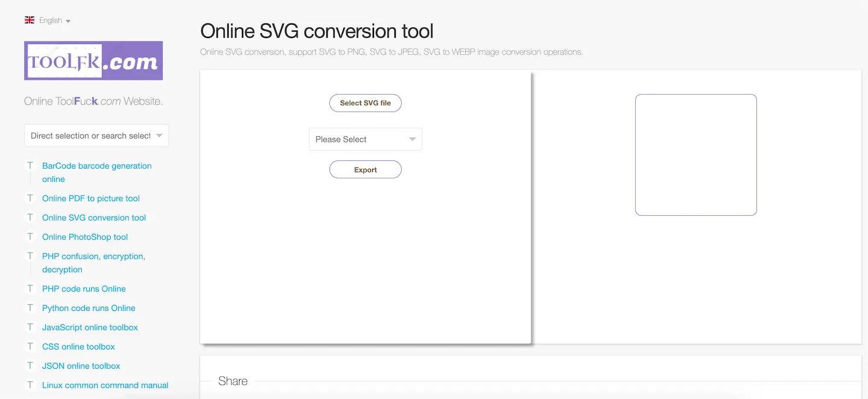
Task: Visit the CSS online toolbox page
Action: pos(78,347)
